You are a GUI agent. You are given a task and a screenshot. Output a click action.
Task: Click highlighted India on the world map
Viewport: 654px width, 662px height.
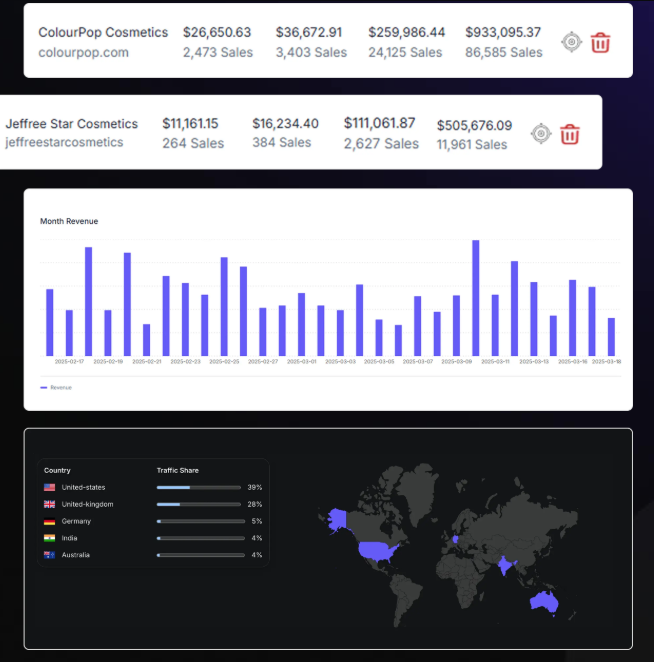[x=505, y=565]
